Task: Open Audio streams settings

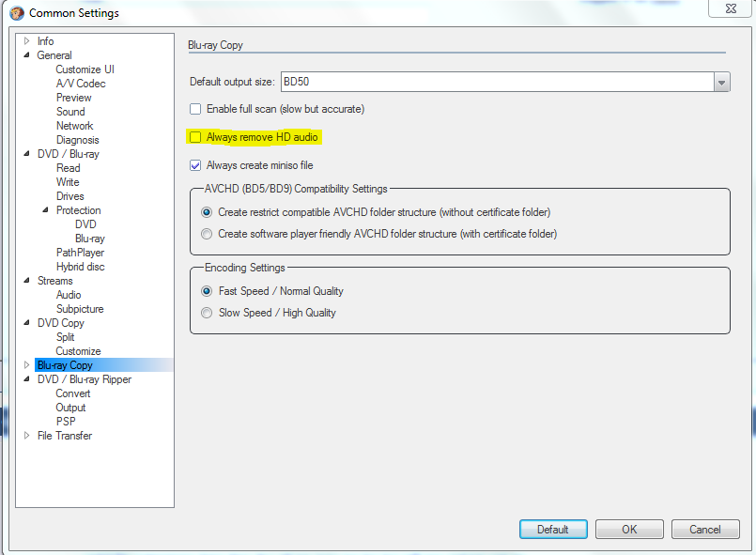Action: [x=69, y=295]
